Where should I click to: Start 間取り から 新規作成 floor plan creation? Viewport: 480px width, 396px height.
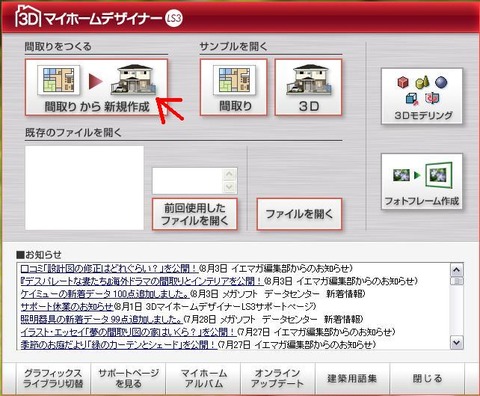point(96,88)
